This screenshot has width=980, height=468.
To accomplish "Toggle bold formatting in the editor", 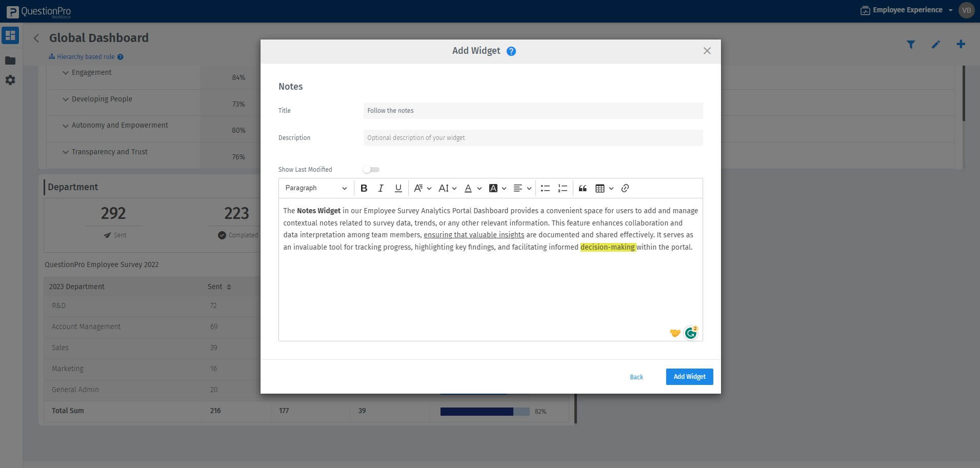I will (x=364, y=188).
